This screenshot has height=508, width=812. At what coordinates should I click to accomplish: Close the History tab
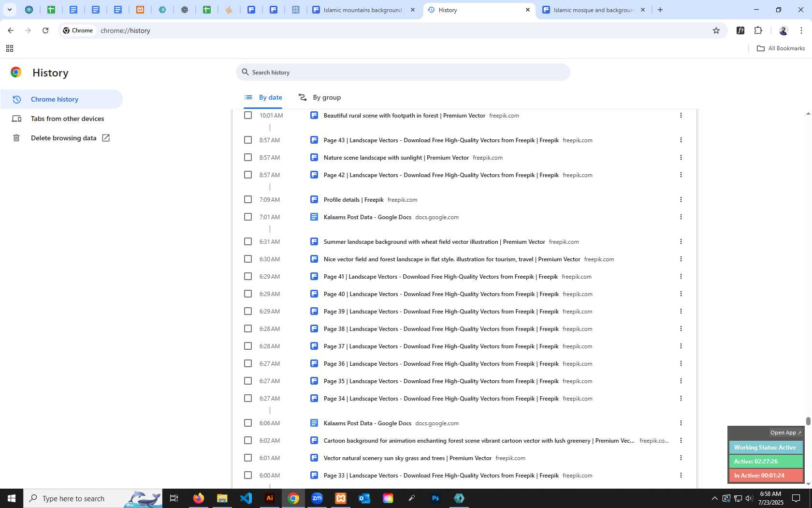tap(528, 10)
